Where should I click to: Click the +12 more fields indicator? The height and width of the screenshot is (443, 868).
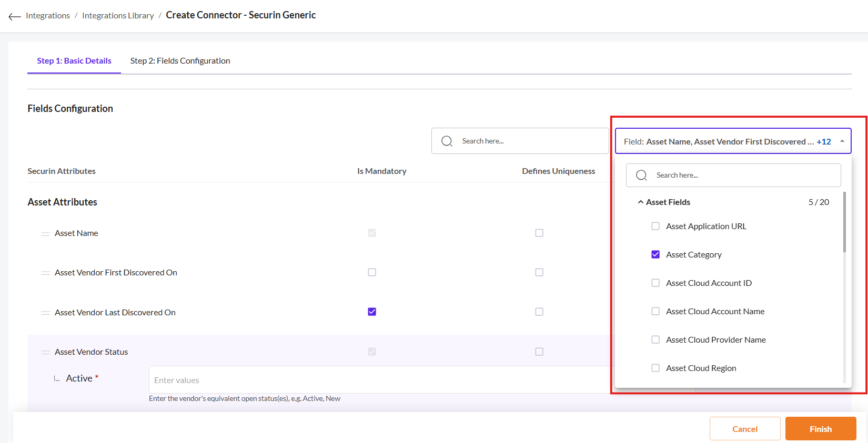tap(824, 141)
